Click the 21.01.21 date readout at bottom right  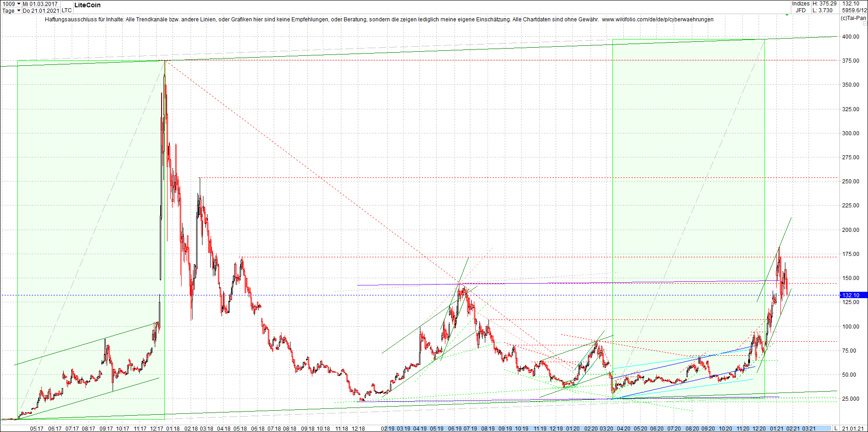point(853,428)
